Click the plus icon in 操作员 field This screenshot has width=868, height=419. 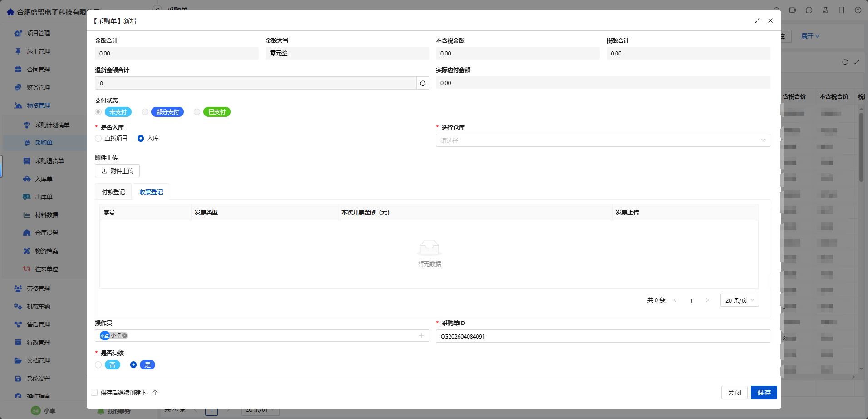point(421,336)
